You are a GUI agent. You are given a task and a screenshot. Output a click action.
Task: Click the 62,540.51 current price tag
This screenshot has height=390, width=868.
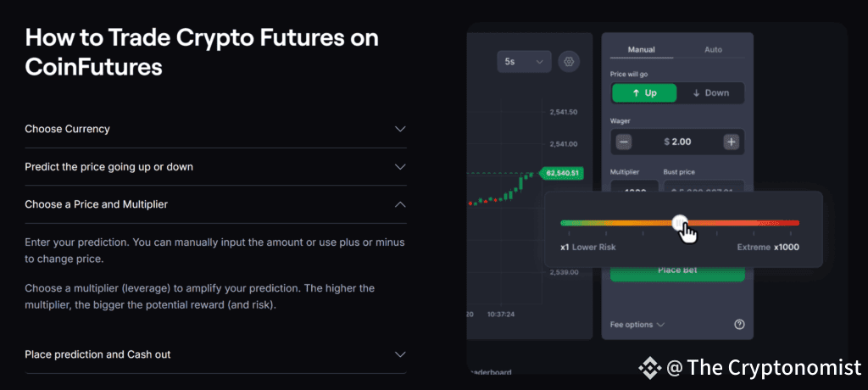(562, 174)
